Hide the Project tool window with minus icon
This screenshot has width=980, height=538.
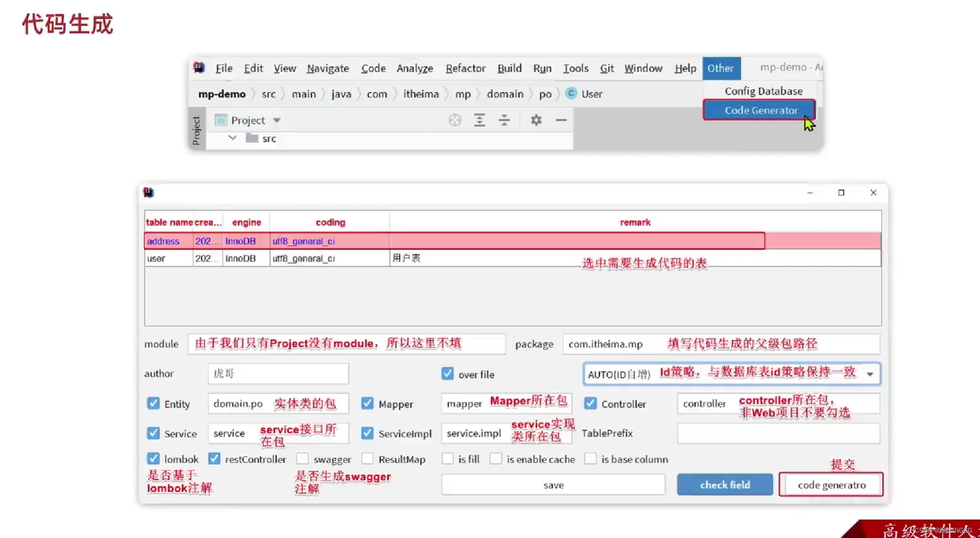pyautogui.click(x=560, y=120)
